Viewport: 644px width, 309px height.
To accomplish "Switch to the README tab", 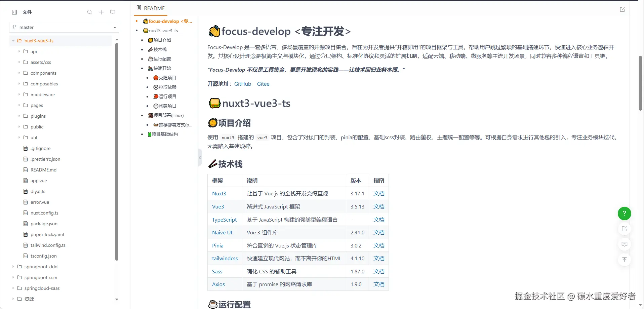I will point(153,8).
